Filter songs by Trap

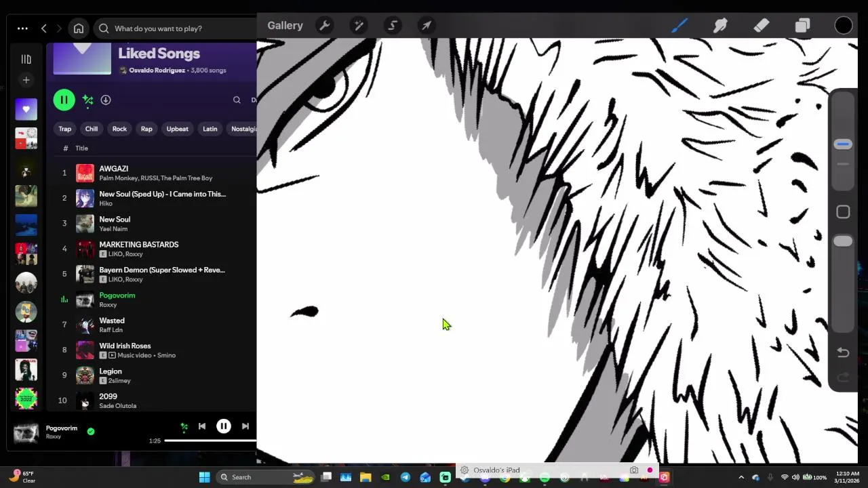click(64, 129)
